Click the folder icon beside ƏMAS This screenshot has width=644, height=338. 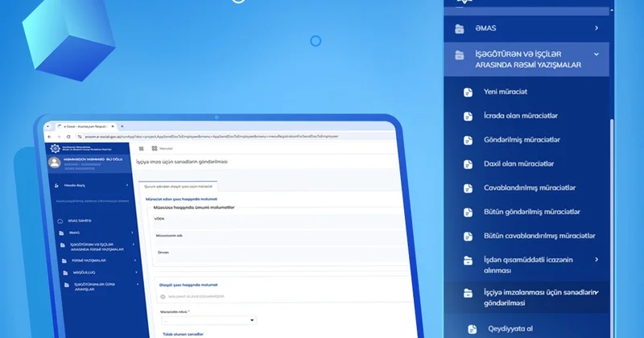click(x=460, y=28)
